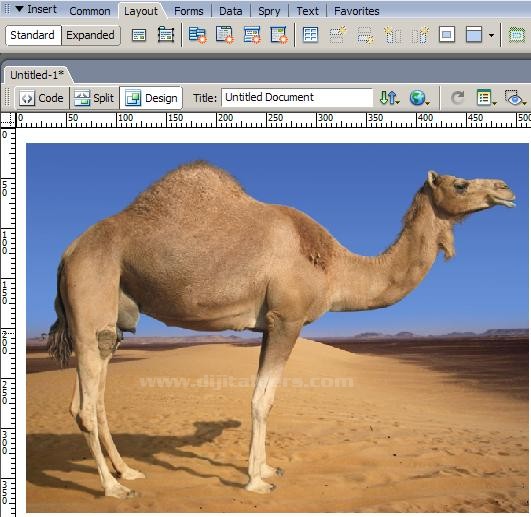Show Split view

94,98
